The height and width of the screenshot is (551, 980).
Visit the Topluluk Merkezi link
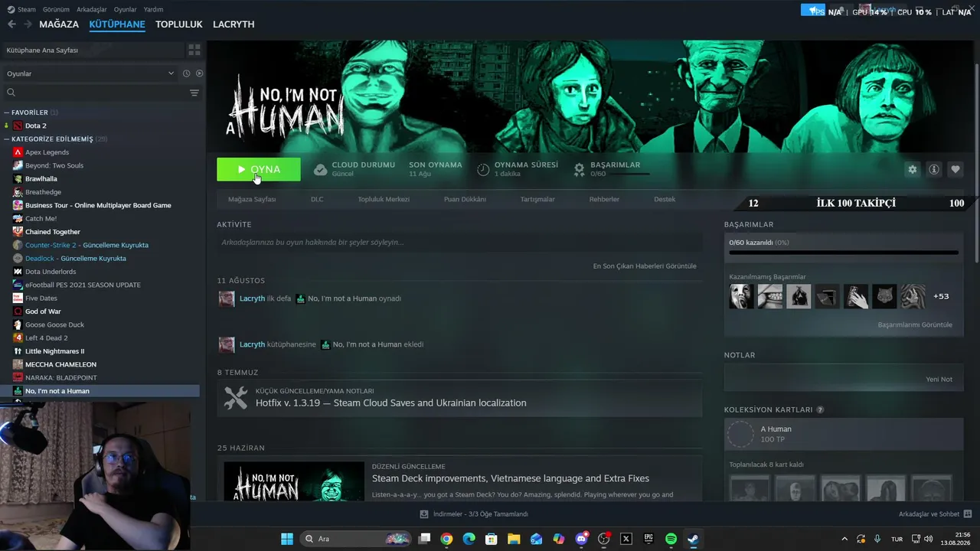click(x=384, y=199)
